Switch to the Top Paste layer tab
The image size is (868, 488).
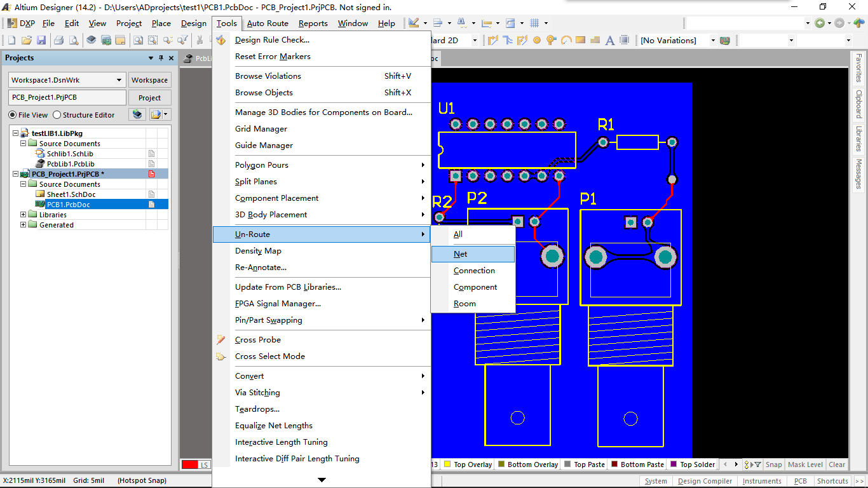(x=585, y=464)
